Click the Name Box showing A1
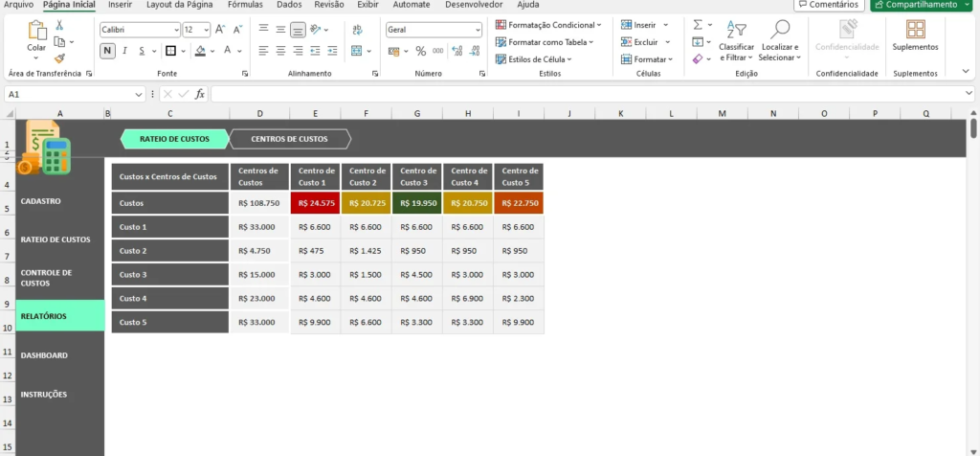The height and width of the screenshot is (456, 980). coord(74,94)
